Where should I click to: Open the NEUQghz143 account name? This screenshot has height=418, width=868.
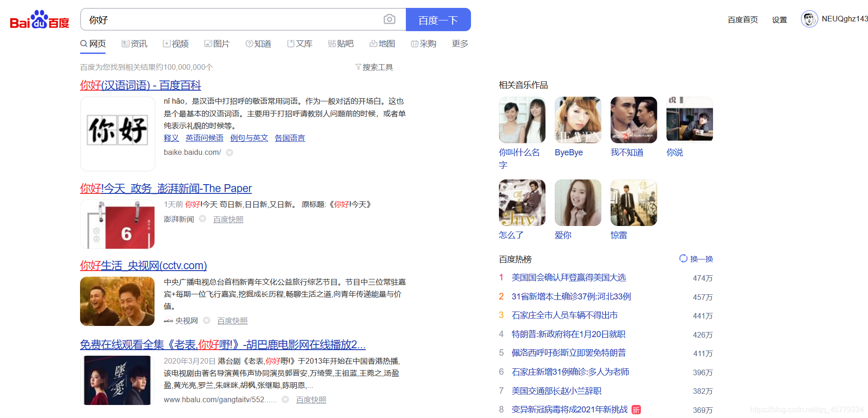(x=845, y=19)
